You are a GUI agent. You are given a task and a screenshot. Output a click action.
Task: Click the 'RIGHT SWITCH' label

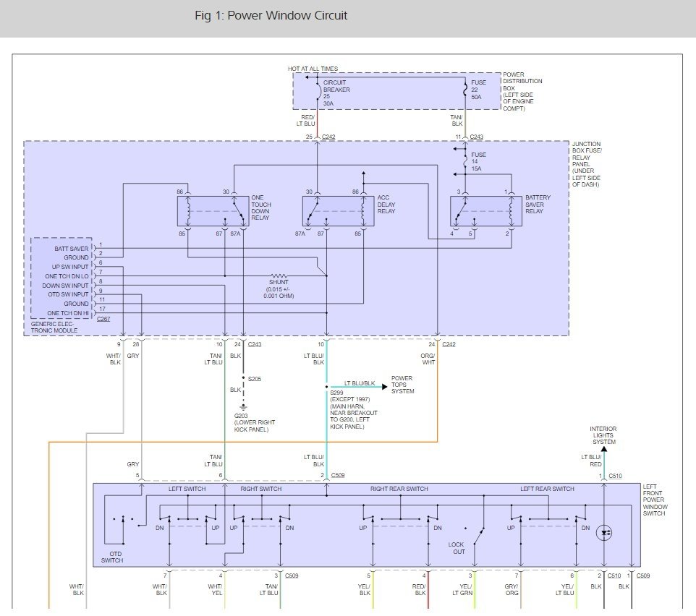coord(261,489)
